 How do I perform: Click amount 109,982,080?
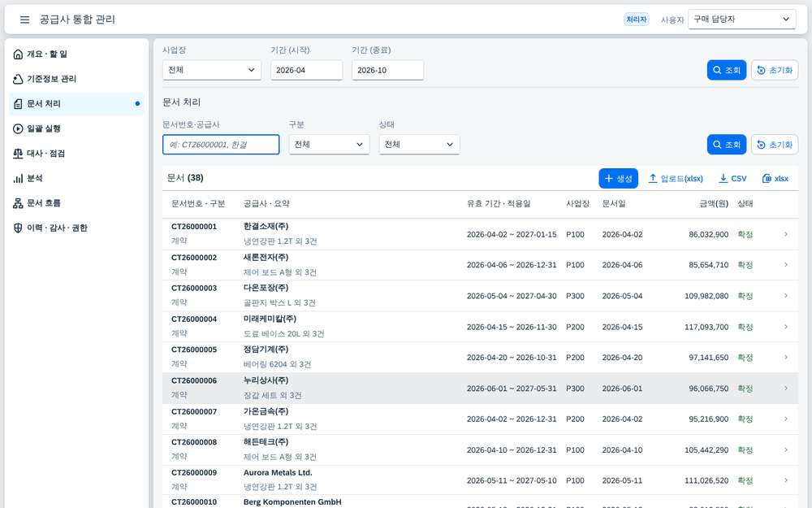click(706, 296)
